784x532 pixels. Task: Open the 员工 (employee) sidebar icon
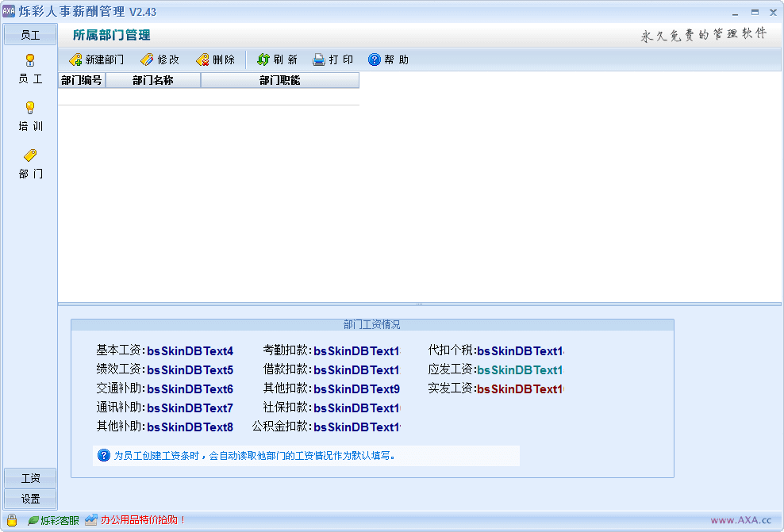pos(30,60)
